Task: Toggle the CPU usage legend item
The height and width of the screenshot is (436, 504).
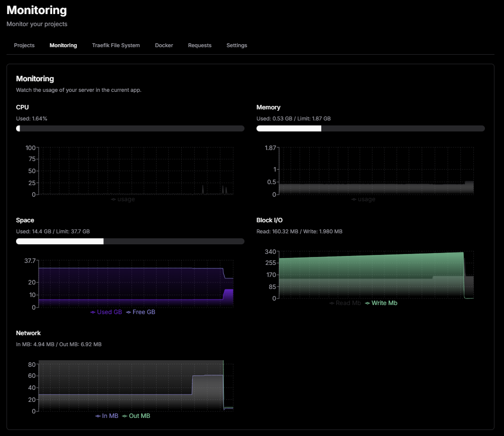Action: tap(123, 199)
